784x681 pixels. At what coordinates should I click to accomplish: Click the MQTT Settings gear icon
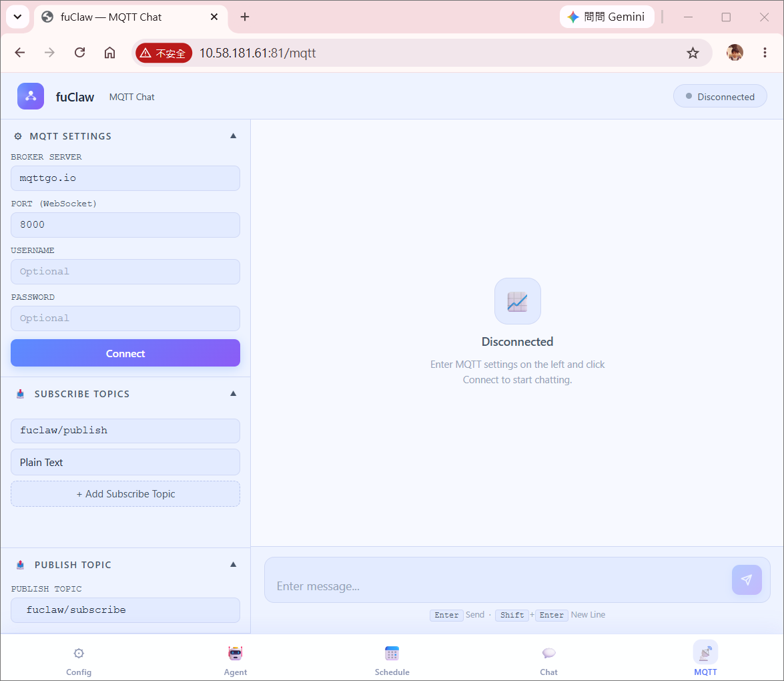[x=18, y=136]
